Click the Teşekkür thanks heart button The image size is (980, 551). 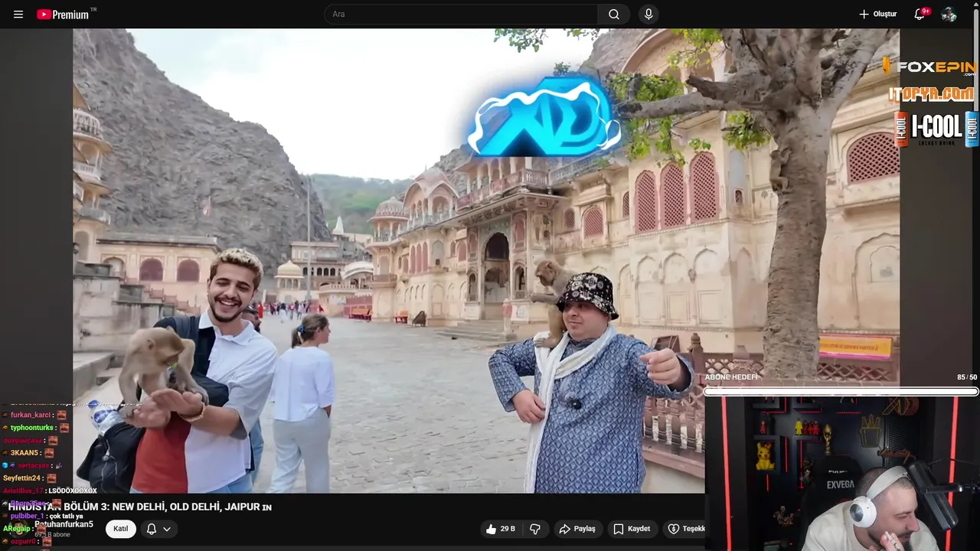[685, 529]
